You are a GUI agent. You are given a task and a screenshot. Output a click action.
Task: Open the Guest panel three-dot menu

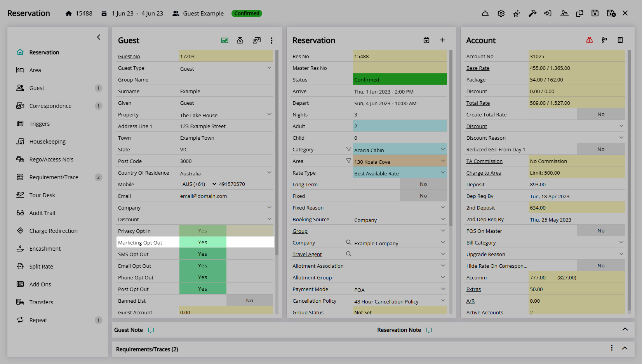click(x=271, y=40)
